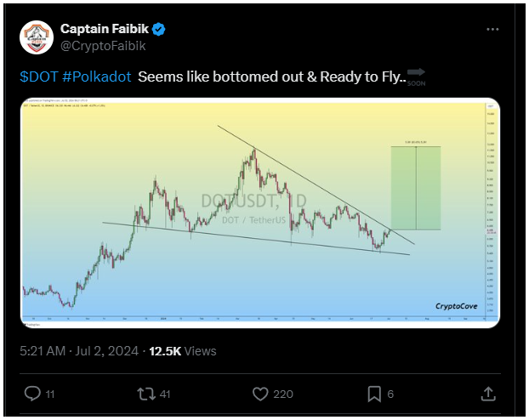Click the share upload icon

click(x=488, y=394)
